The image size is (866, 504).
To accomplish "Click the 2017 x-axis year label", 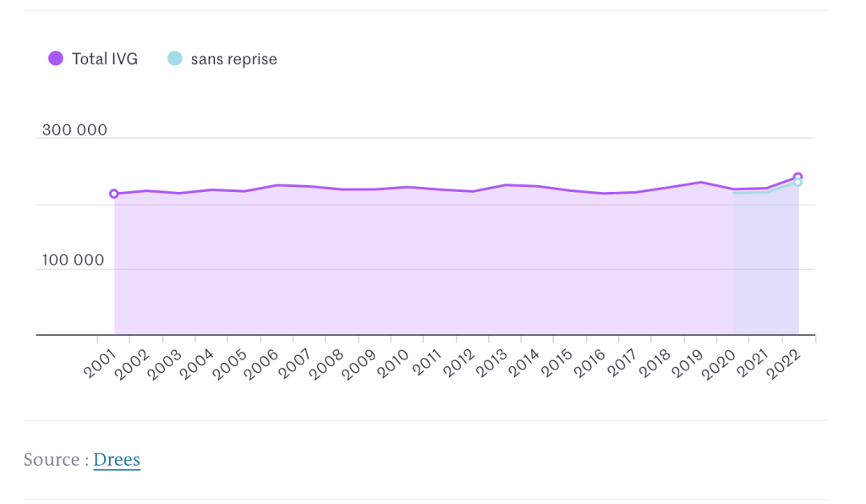I will coord(622,365).
